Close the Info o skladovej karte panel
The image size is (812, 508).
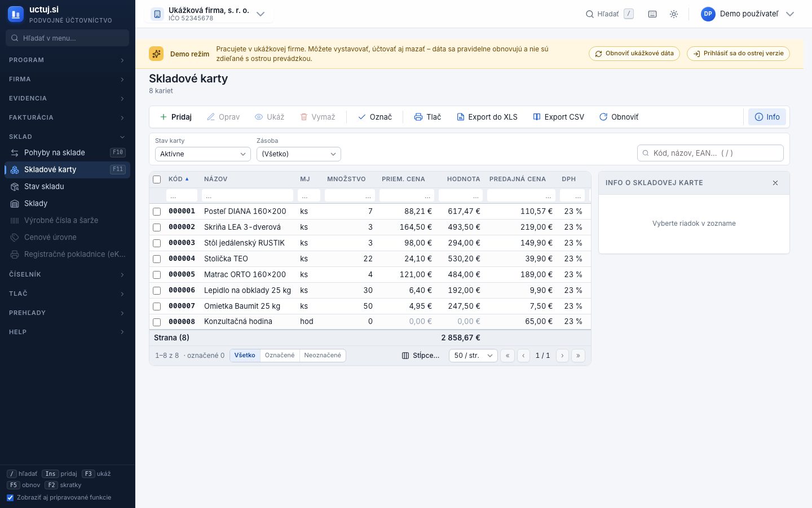(x=775, y=183)
